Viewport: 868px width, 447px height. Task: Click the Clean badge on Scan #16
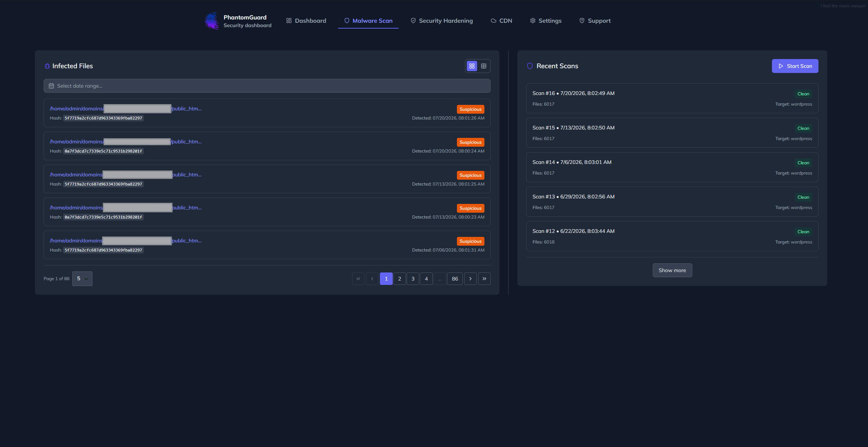click(803, 94)
